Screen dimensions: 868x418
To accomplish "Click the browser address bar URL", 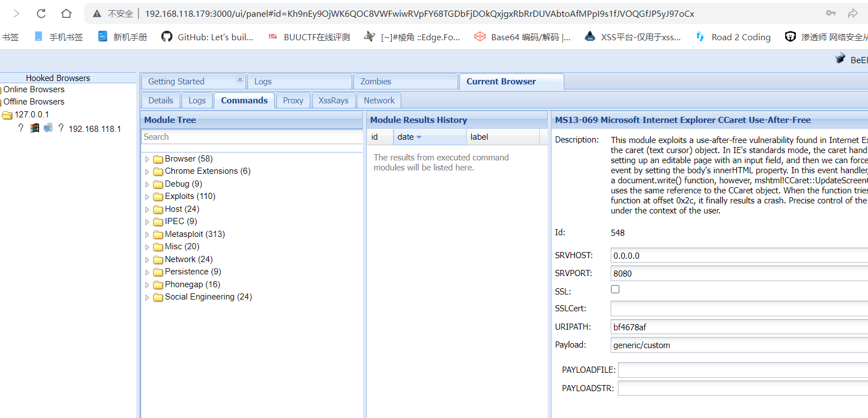I will point(419,13).
